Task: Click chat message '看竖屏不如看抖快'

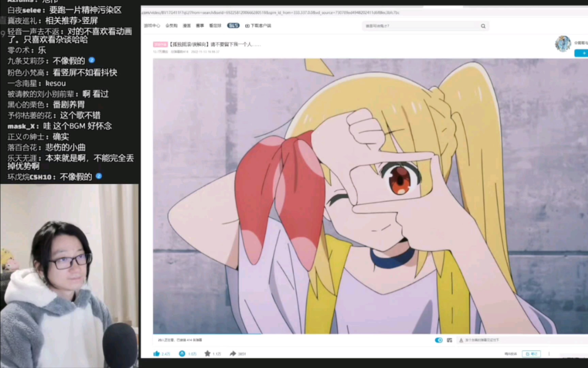Action: coord(85,73)
